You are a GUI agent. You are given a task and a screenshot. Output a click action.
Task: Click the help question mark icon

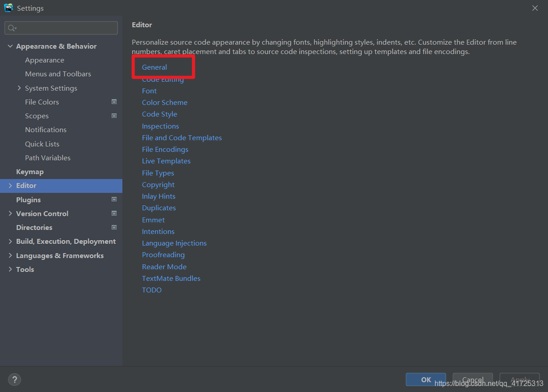pos(14,380)
